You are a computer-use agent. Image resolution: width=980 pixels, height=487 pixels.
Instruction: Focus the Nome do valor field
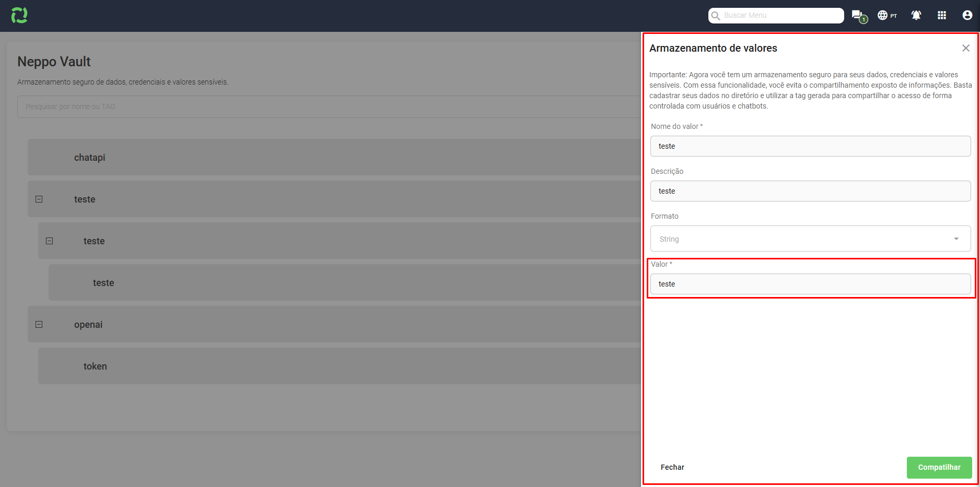[811, 146]
